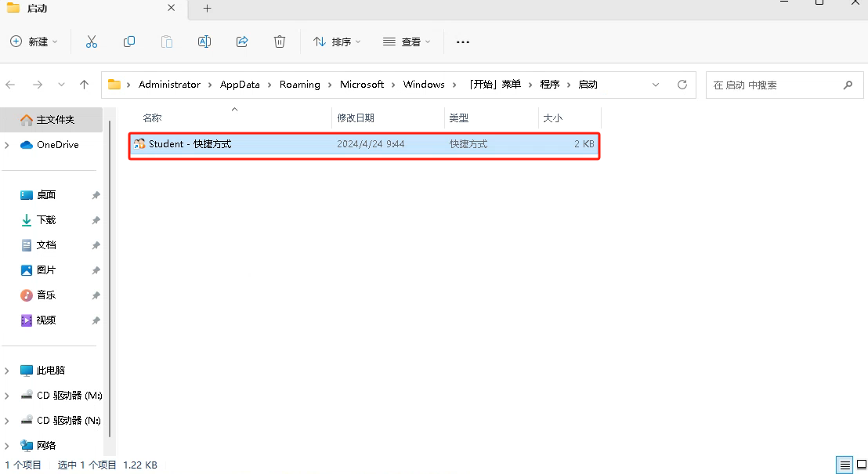Image resolution: width=868 pixels, height=474 pixels.
Task: Go up one folder level arrow
Action: [x=85, y=85]
